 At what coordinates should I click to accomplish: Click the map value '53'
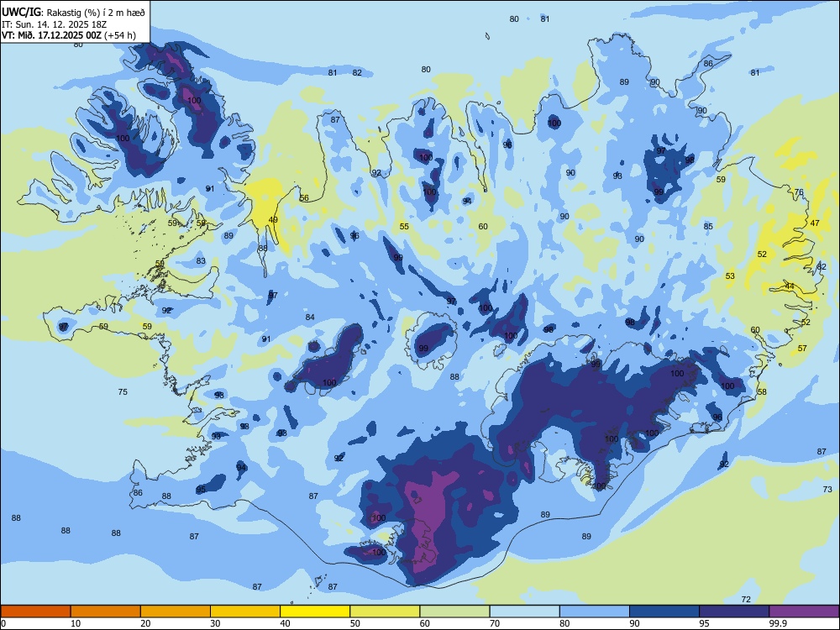pos(730,276)
